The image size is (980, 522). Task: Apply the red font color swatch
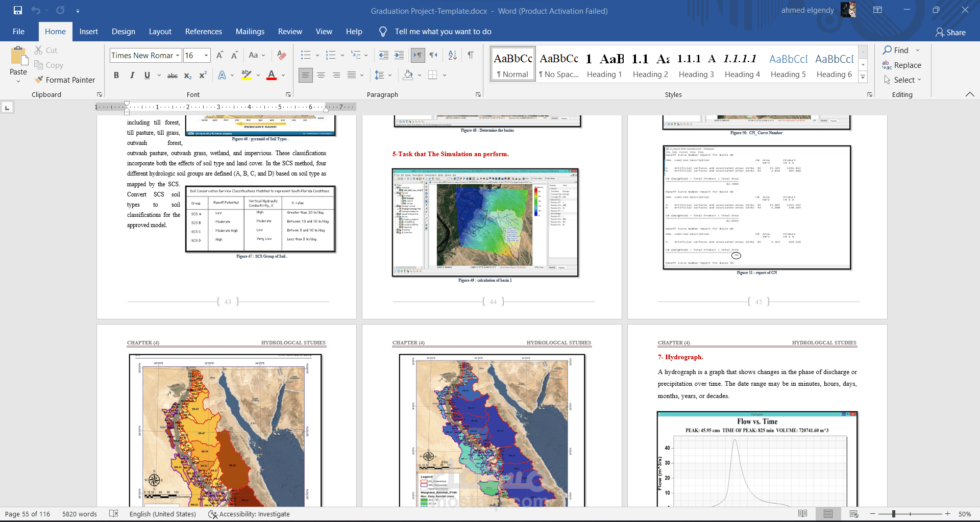pos(272,75)
